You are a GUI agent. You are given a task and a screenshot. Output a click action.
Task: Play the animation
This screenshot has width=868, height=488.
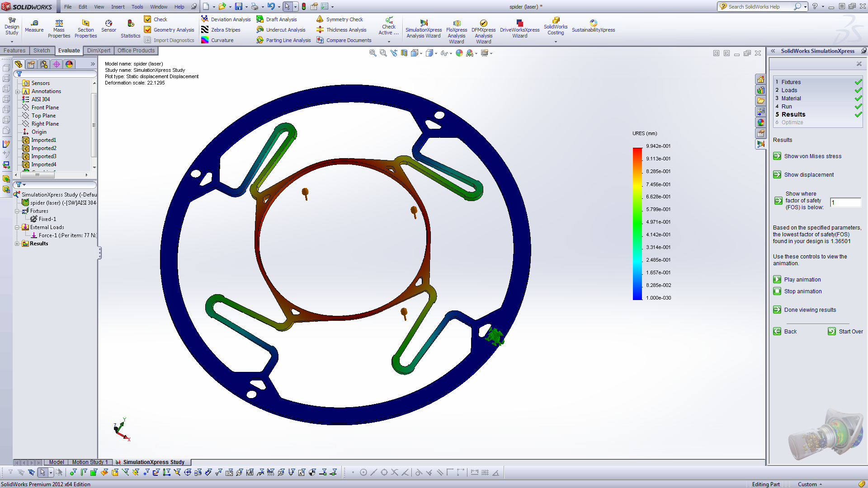pyautogui.click(x=797, y=280)
